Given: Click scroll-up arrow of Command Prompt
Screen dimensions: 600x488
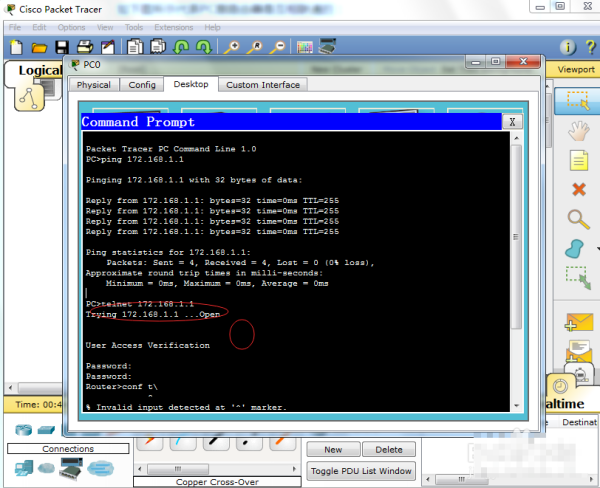Looking at the screenshot, I should (517, 138).
